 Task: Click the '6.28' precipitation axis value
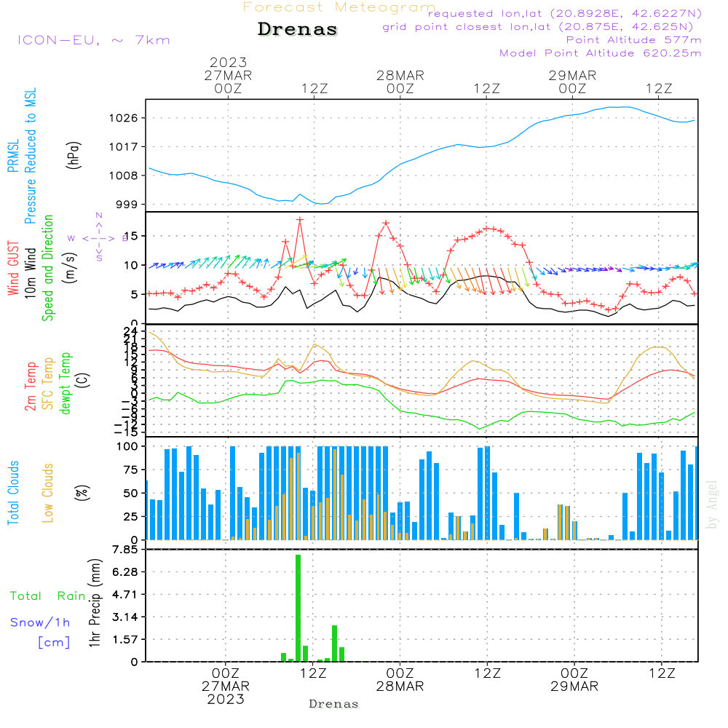pyautogui.click(x=125, y=572)
